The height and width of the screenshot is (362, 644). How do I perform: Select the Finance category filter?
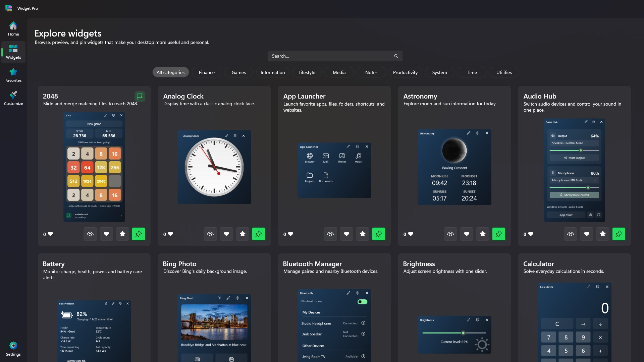[207, 72]
